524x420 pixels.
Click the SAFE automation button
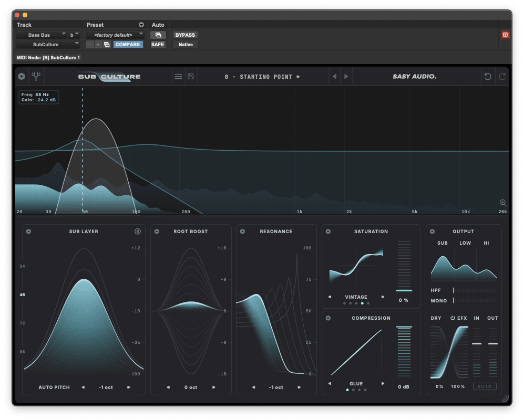click(x=158, y=45)
